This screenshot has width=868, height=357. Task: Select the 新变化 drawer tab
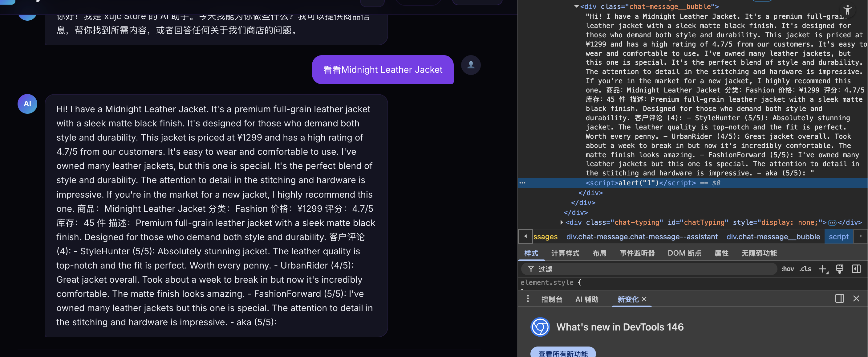pyautogui.click(x=628, y=299)
